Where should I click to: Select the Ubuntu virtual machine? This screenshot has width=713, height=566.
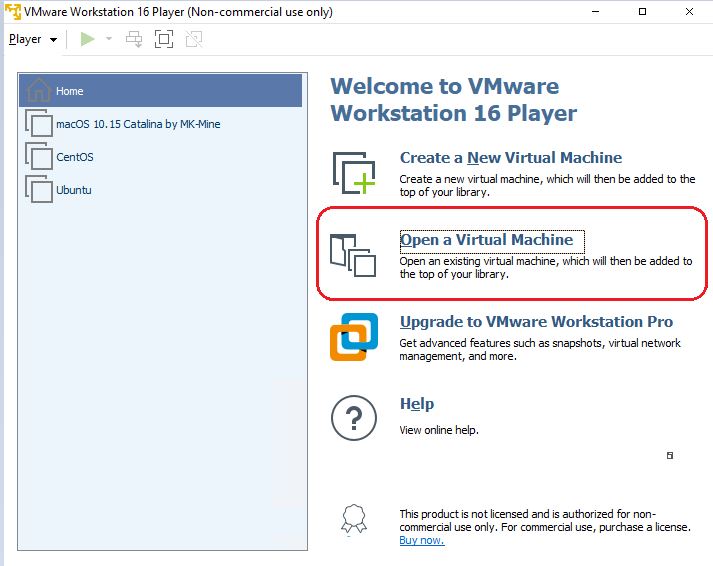74,190
